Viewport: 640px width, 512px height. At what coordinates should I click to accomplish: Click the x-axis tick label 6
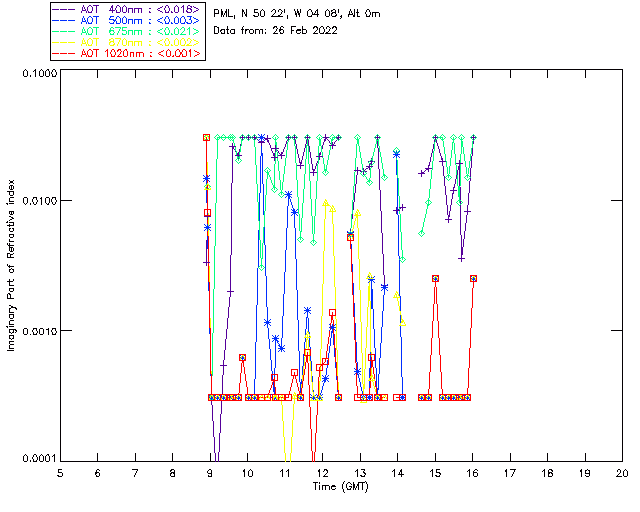coord(98,473)
